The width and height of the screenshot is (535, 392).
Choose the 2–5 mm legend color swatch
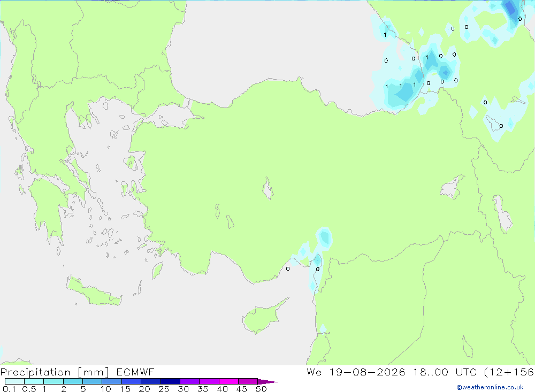tap(73, 381)
